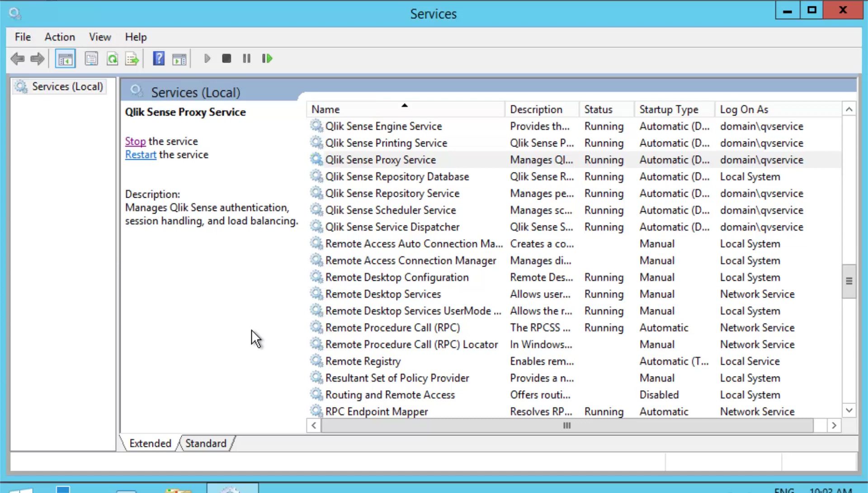Click the Pause Service icon

pos(246,58)
